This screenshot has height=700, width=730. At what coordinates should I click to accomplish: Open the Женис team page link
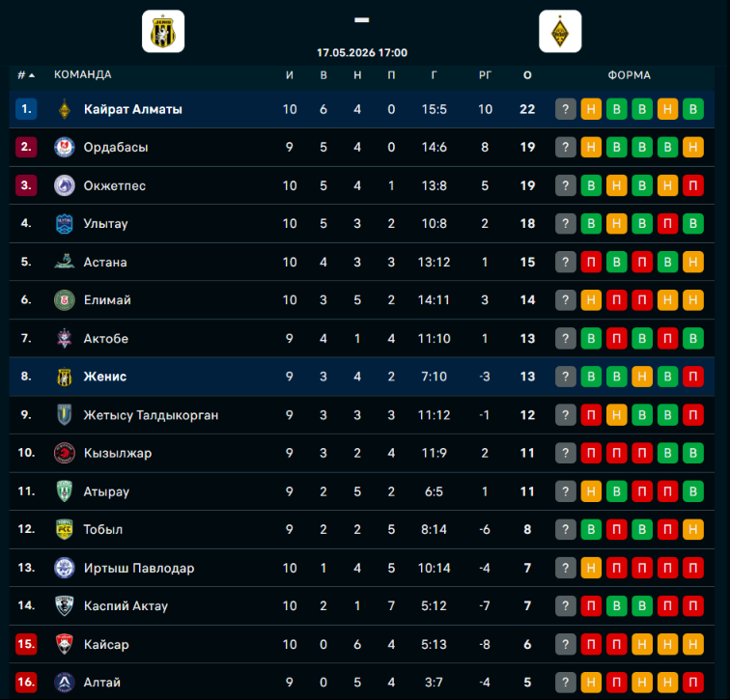105,377
